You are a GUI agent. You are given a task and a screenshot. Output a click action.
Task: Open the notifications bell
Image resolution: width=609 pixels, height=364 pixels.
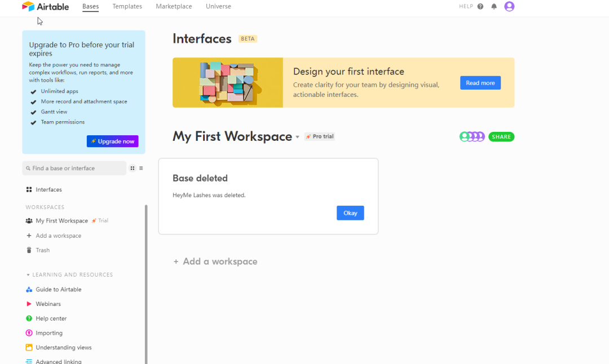click(x=494, y=7)
